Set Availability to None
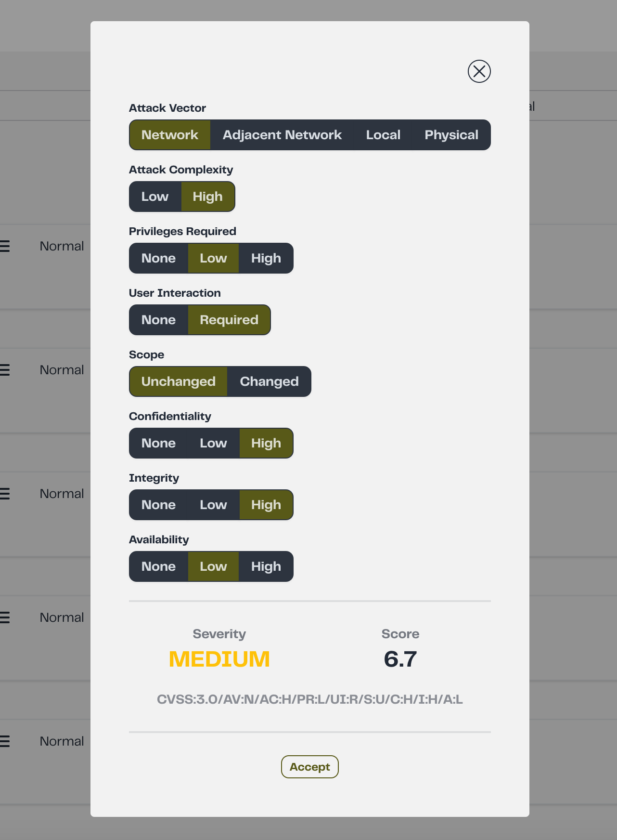 point(158,566)
